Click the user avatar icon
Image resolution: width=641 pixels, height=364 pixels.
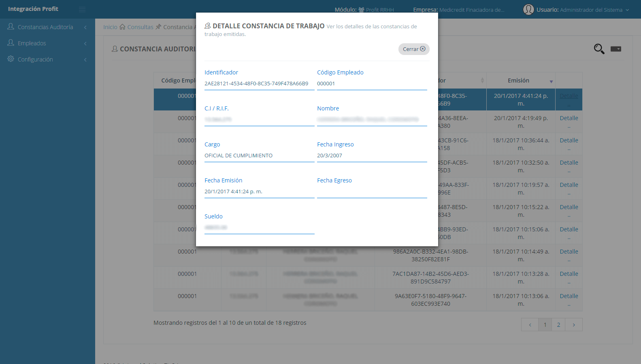[x=528, y=9]
